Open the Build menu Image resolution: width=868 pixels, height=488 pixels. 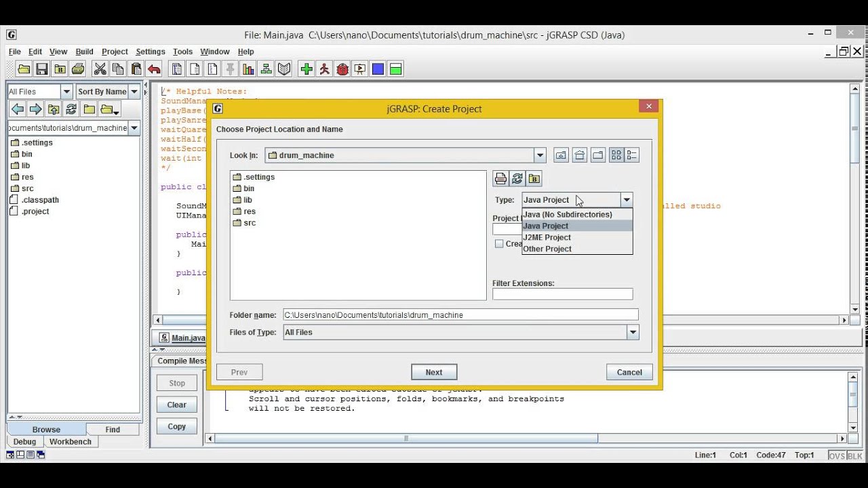[85, 52]
